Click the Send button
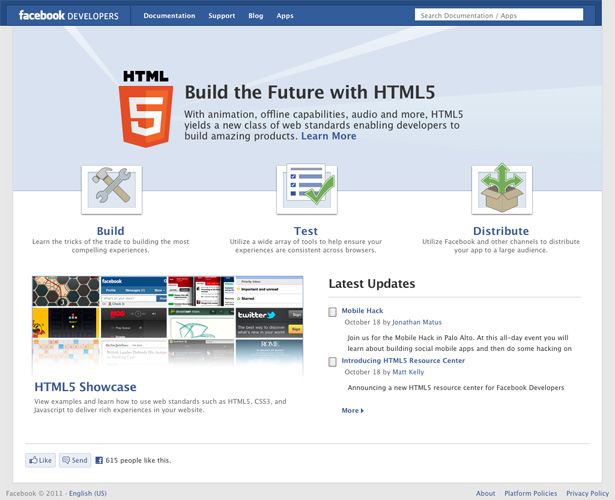This screenshot has height=500, width=615. click(x=75, y=460)
